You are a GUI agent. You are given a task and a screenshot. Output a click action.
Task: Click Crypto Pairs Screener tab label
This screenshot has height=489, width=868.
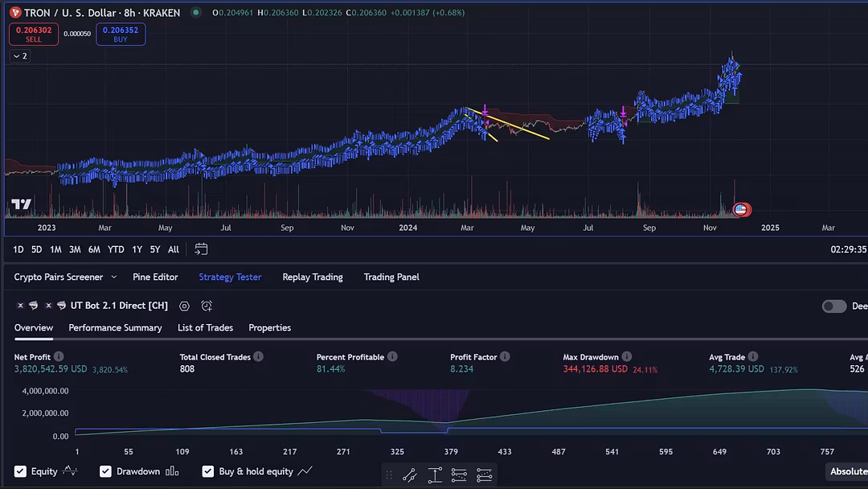pos(58,277)
